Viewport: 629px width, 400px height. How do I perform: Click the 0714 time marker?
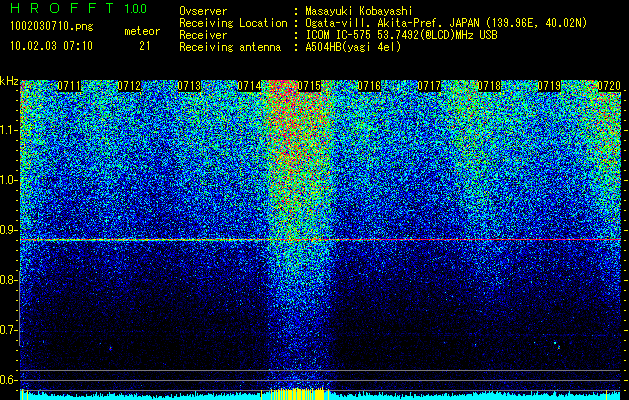[249, 86]
